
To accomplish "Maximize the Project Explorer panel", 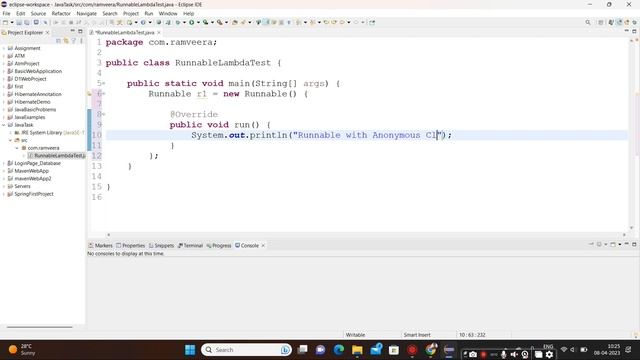I will coord(80,31).
